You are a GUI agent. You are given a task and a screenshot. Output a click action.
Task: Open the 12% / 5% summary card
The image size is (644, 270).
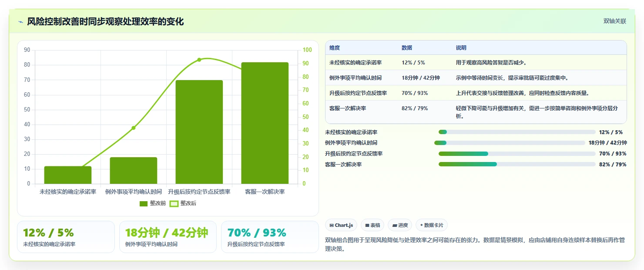(x=66, y=237)
